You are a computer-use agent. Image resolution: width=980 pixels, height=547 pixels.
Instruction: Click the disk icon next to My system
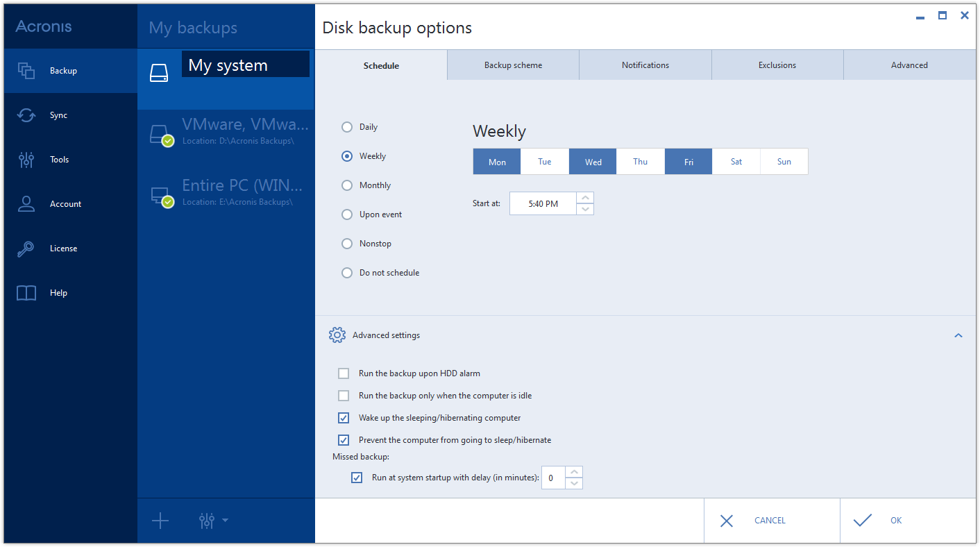159,71
